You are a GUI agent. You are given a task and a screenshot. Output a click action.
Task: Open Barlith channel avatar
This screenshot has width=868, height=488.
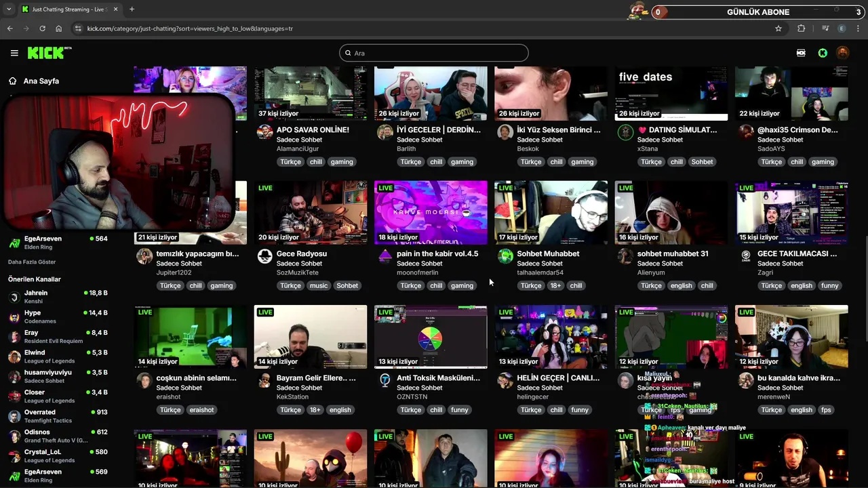coord(384,131)
